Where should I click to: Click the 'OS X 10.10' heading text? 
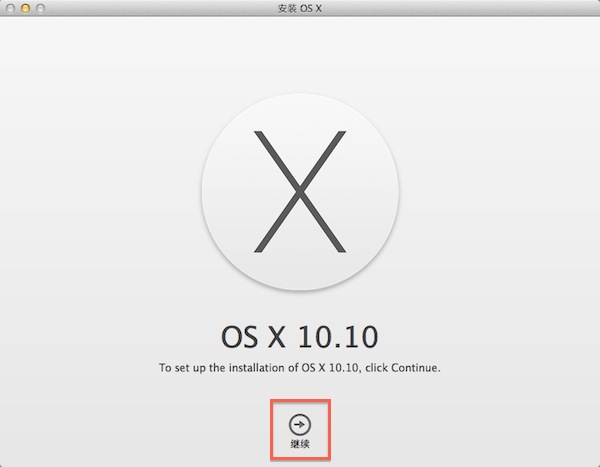(300, 337)
